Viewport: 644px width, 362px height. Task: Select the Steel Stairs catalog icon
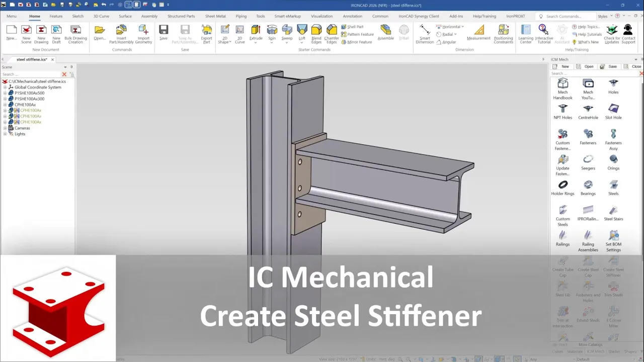(x=613, y=210)
